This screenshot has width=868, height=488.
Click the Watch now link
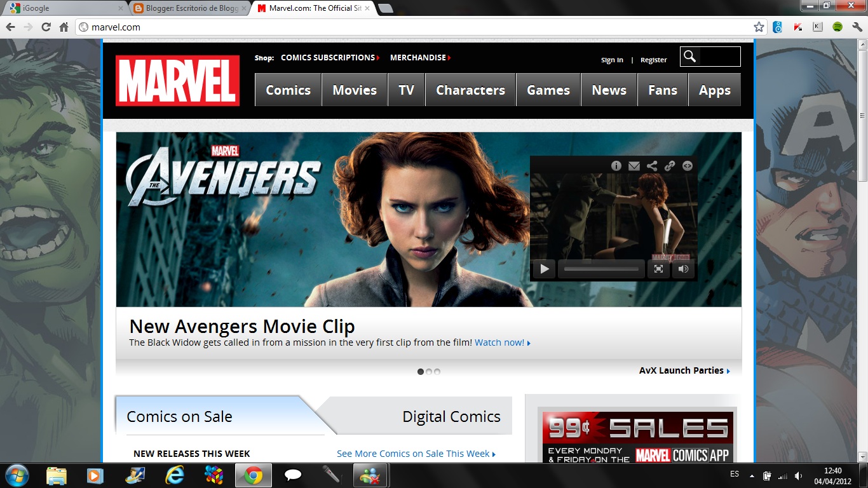pyautogui.click(x=501, y=342)
